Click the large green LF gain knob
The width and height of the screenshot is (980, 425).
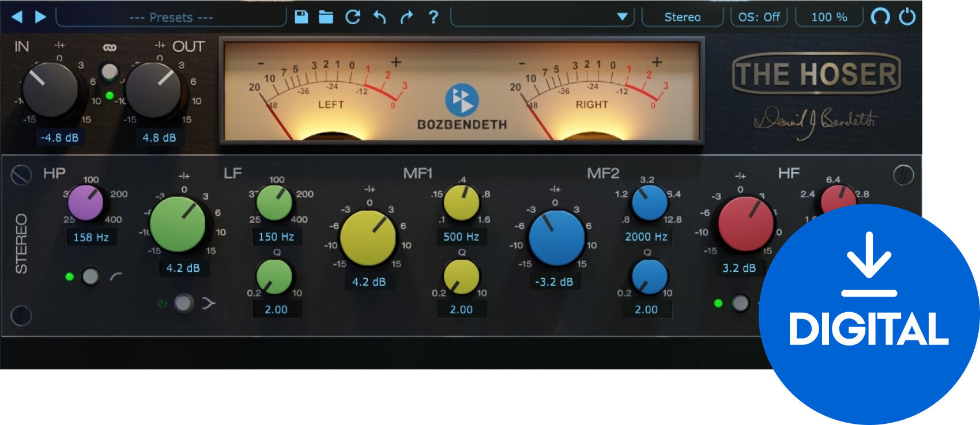pos(178,225)
